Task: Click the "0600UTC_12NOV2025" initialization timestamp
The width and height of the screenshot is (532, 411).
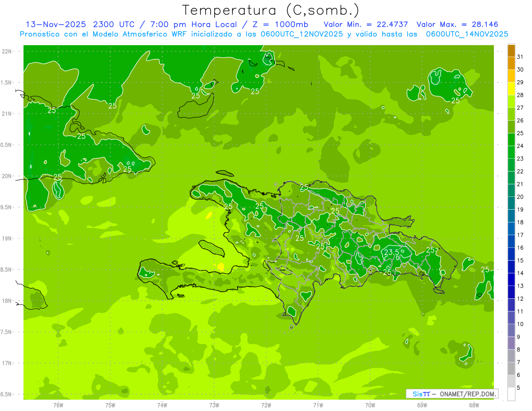Action: click(x=301, y=34)
